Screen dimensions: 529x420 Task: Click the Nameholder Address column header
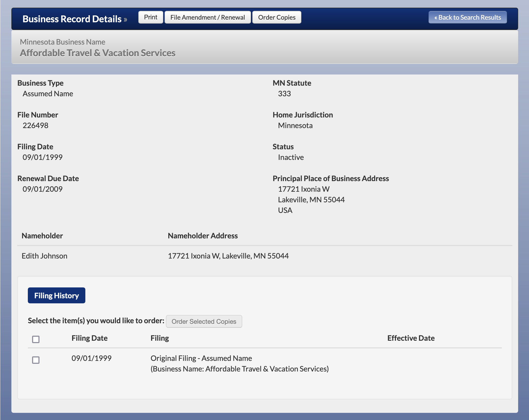tap(203, 236)
